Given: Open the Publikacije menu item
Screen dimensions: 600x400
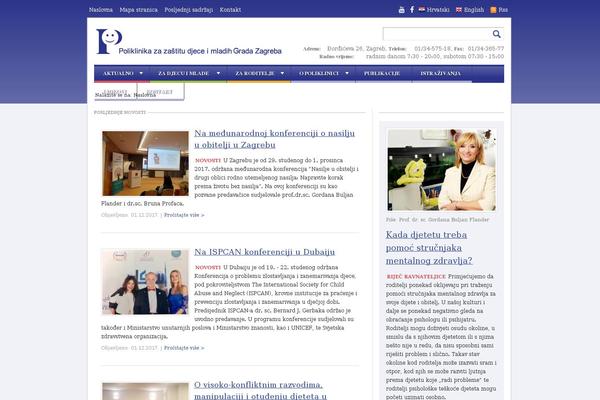Looking at the screenshot, I should coord(382,73).
